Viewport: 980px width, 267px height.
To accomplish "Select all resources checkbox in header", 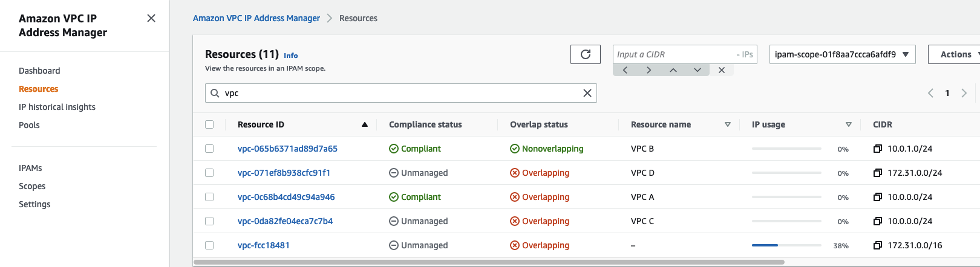I will 209,124.
